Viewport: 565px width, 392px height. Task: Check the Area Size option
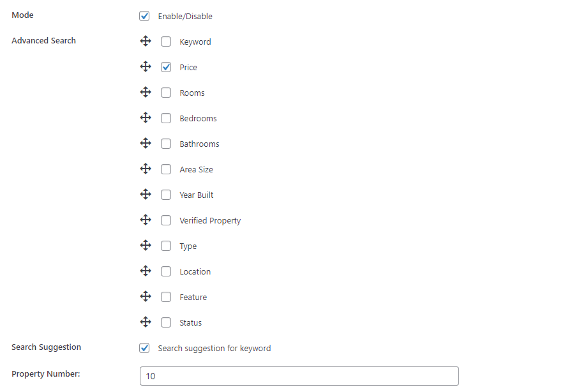[x=166, y=169]
